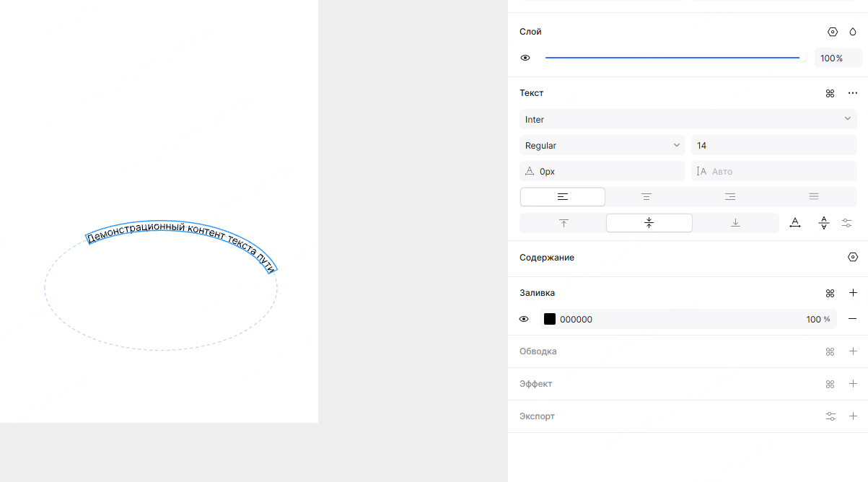868x482 pixels.
Task: Add a stroke with the Обводка plus icon
Action: [853, 351]
